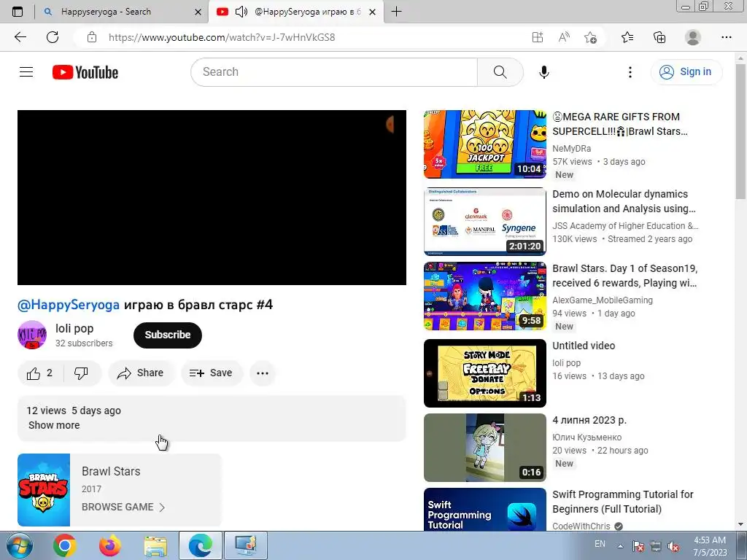Launch Chrome from the taskbar
Image resolution: width=747 pixels, height=560 pixels.
[x=65, y=545]
